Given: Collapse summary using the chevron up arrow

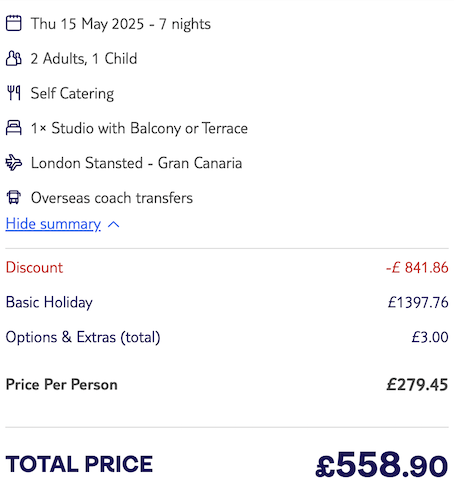Looking at the screenshot, I should pos(114,225).
